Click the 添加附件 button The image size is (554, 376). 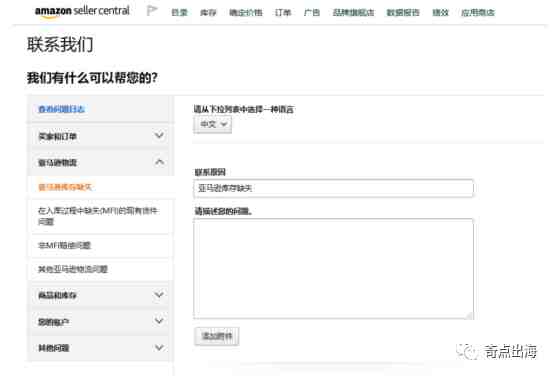click(217, 336)
